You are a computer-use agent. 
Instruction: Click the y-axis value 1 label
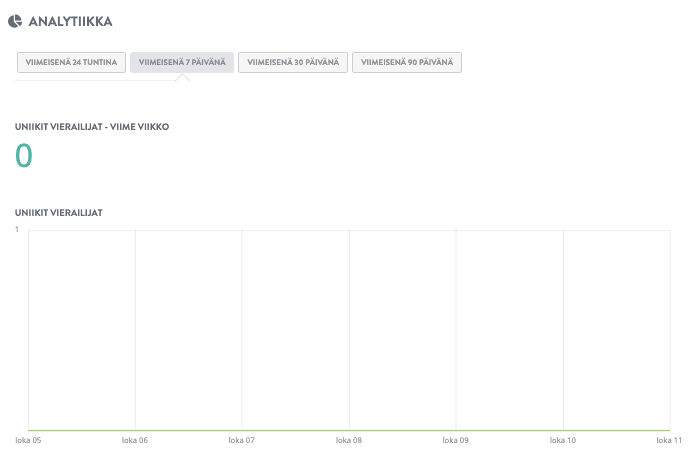(x=17, y=230)
